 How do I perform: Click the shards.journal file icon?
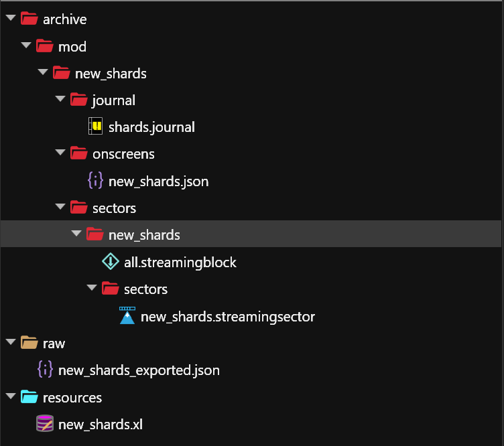point(97,127)
